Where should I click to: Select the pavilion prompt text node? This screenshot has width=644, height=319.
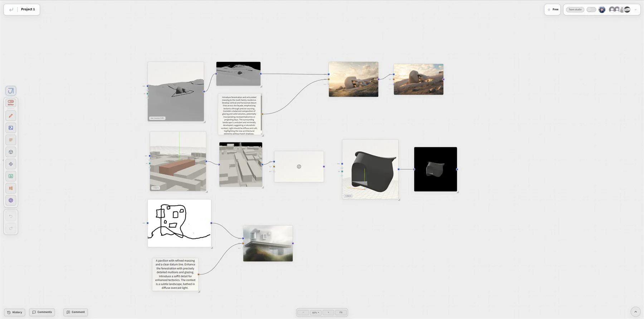tap(175, 274)
